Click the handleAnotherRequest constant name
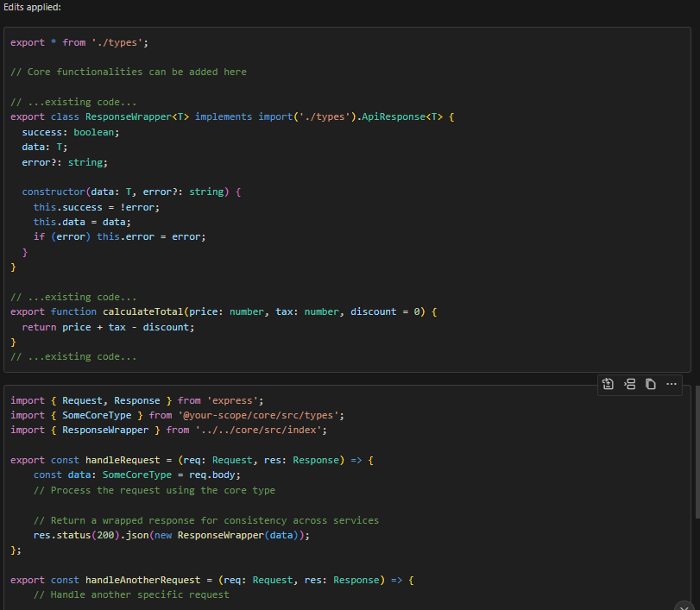This screenshot has height=610, width=700. 143,580
